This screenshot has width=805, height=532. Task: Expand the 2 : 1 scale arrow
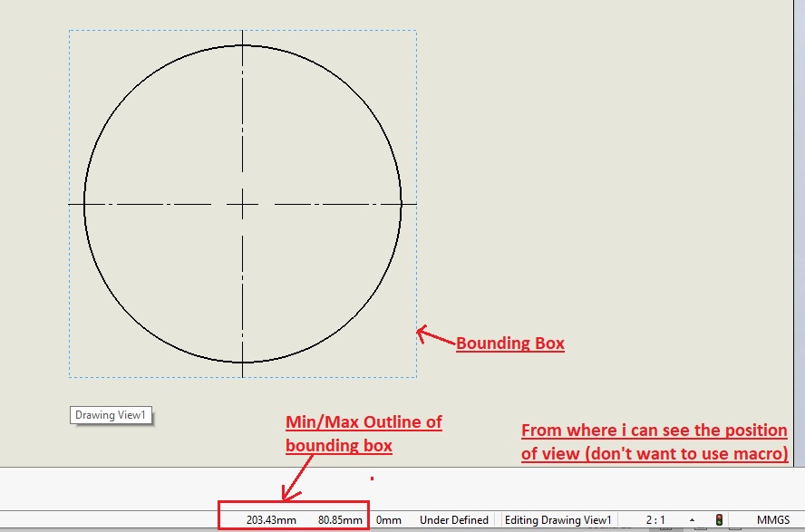[692, 519]
